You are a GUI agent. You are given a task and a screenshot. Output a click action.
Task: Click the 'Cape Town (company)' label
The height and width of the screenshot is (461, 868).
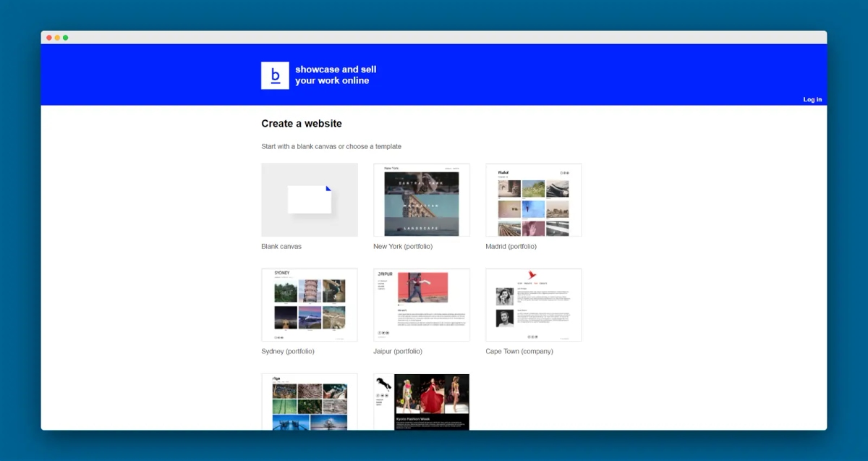(x=519, y=352)
